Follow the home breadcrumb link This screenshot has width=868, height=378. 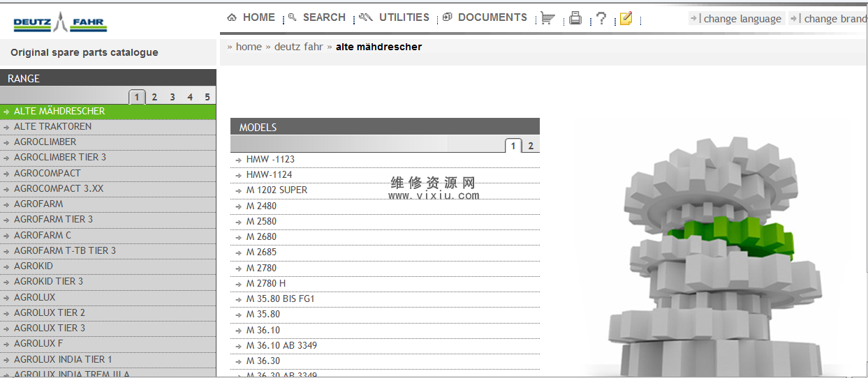(x=249, y=47)
